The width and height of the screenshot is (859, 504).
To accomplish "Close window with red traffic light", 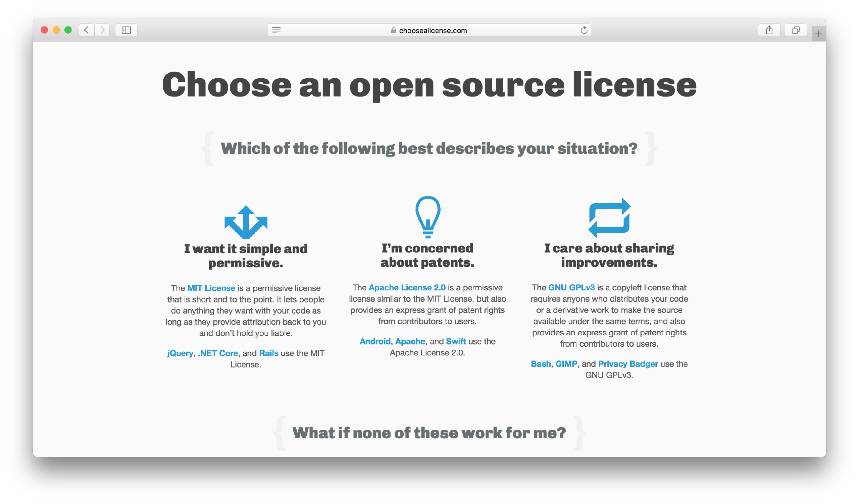I will click(44, 30).
